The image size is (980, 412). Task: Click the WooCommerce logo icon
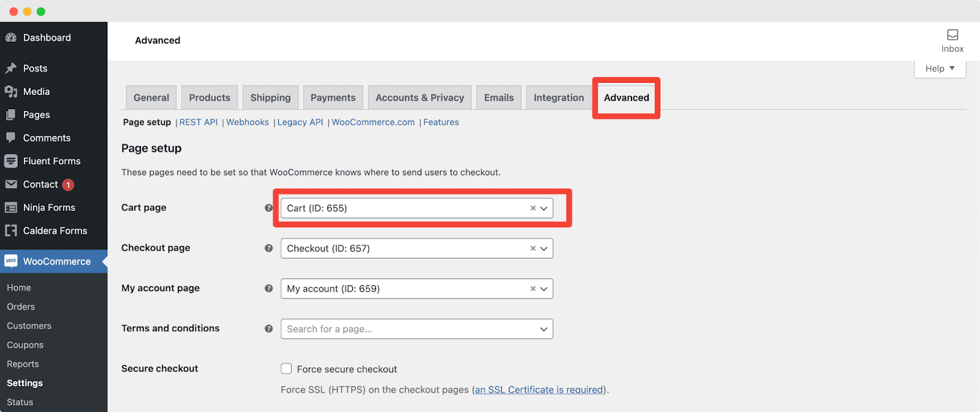pos(11,261)
